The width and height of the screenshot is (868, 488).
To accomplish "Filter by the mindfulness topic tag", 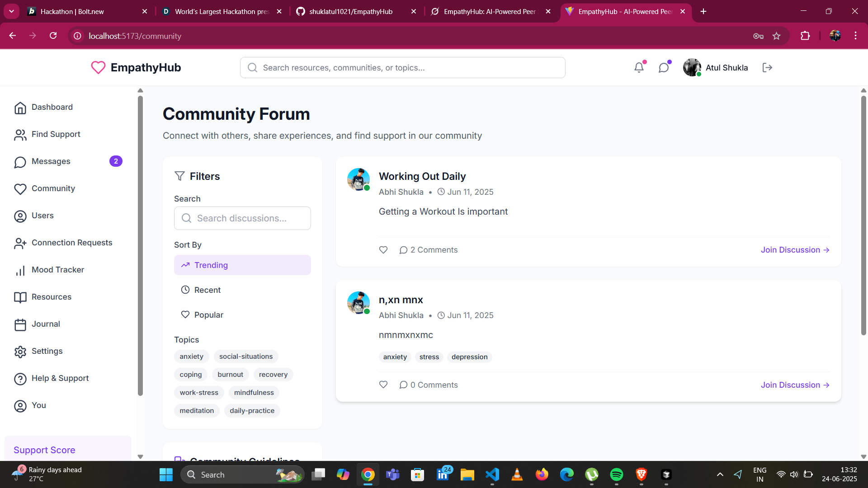I will point(254,393).
